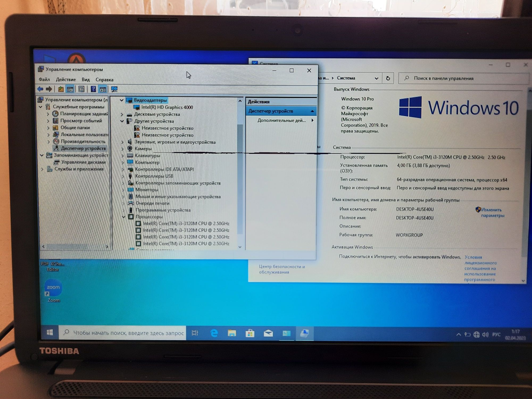Select Контроллеры запоминающих устройств category
This screenshot has width=532, height=399.
coord(178,183)
